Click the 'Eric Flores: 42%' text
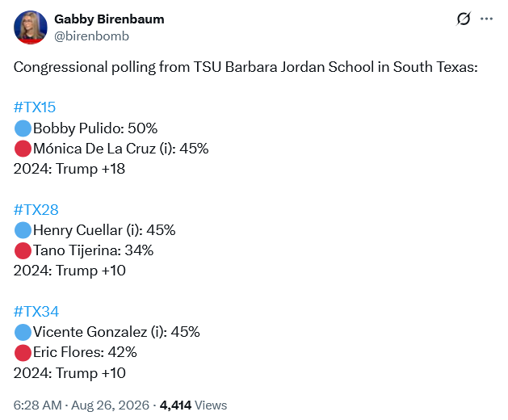This screenshot has width=508, height=420. click(x=85, y=352)
